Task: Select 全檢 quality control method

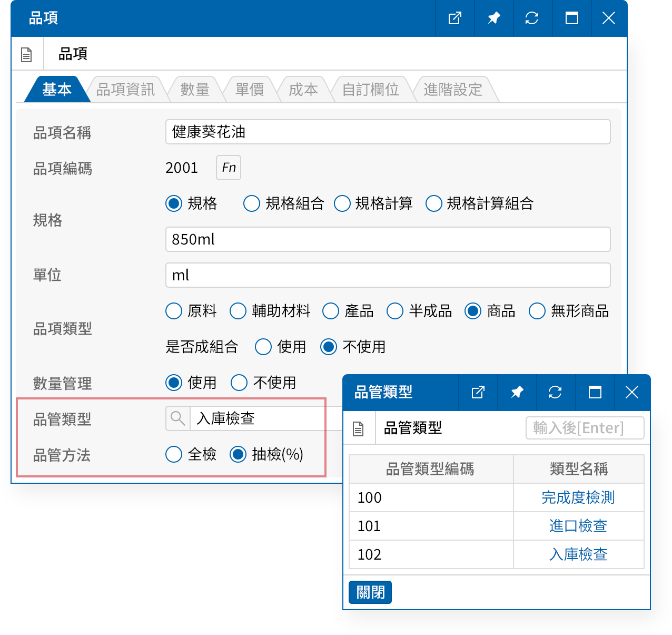Action: tap(173, 454)
